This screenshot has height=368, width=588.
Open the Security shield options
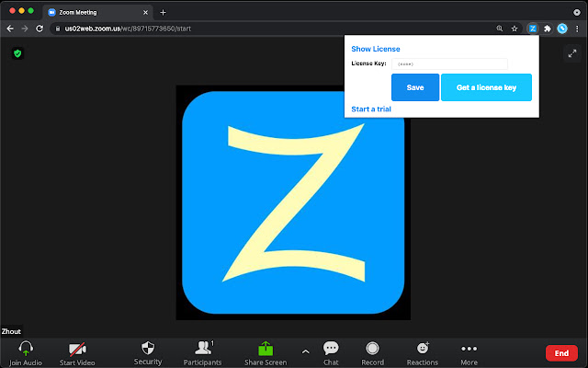point(148,348)
